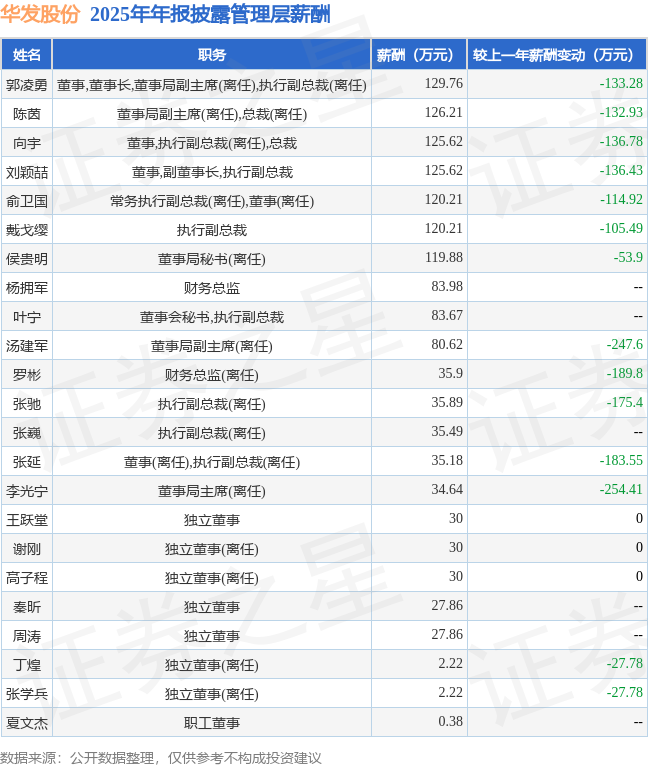The height and width of the screenshot is (767, 648).
Task: Click change value -254.41
Action: [x=621, y=489]
